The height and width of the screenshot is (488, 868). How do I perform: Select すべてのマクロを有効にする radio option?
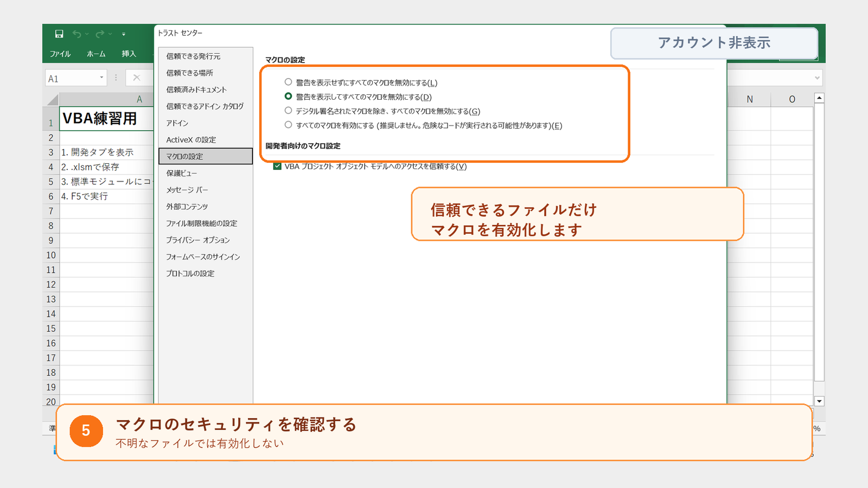point(288,125)
